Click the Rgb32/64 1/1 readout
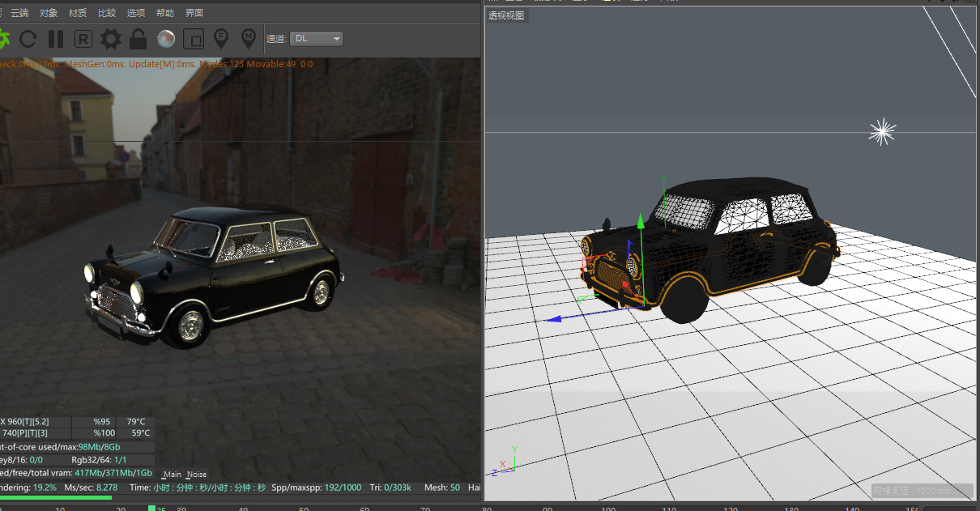980x511 pixels. pos(98,459)
